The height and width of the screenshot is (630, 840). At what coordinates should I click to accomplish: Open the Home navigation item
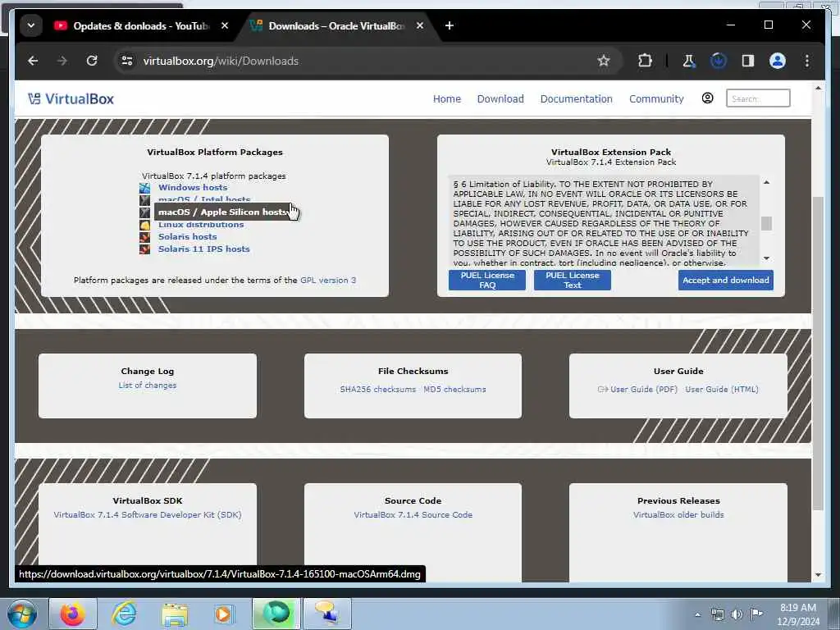pos(447,98)
